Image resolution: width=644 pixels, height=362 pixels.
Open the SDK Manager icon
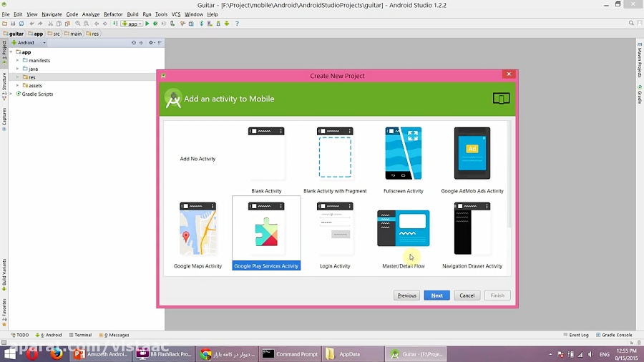(x=218, y=24)
